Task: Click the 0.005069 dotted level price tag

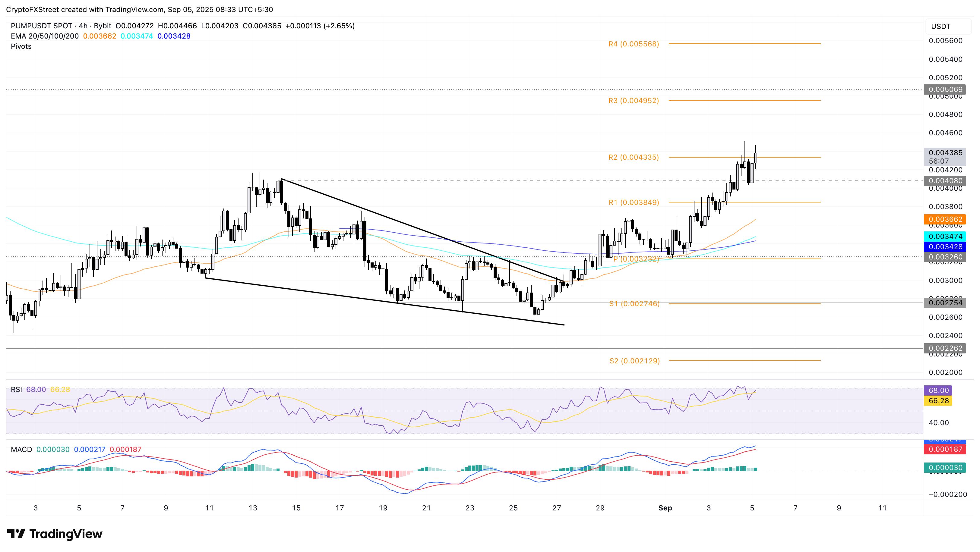Action: pos(945,90)
